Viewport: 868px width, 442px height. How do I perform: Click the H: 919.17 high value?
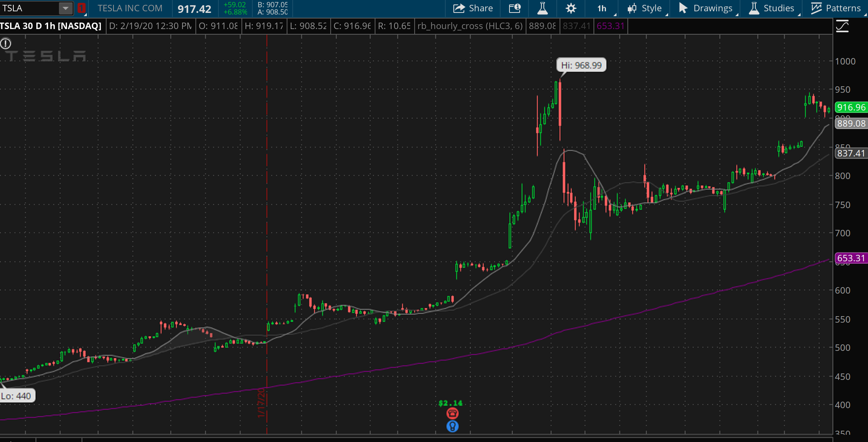point(264,26)
